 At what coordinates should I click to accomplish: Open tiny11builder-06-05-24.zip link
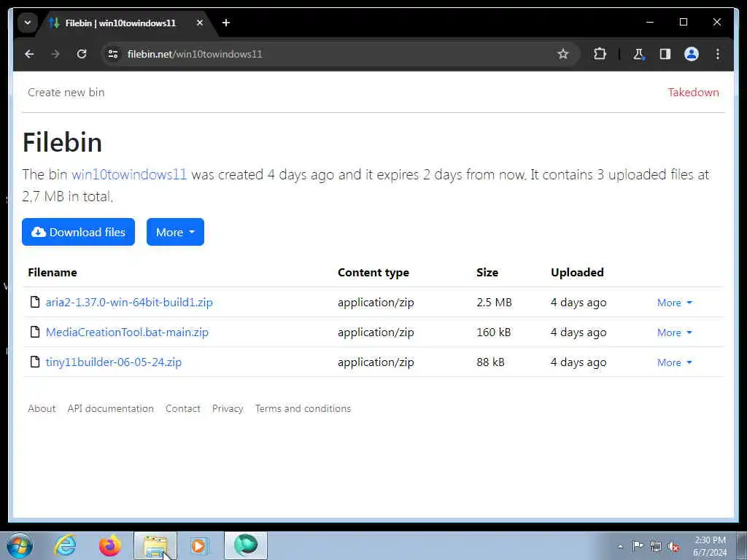click(x=113, y=362)
